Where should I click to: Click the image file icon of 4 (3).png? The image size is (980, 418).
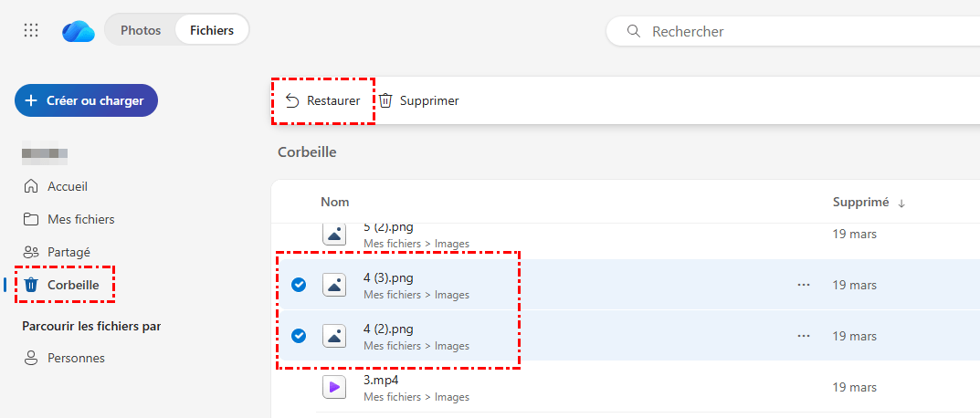coord(335,285)
